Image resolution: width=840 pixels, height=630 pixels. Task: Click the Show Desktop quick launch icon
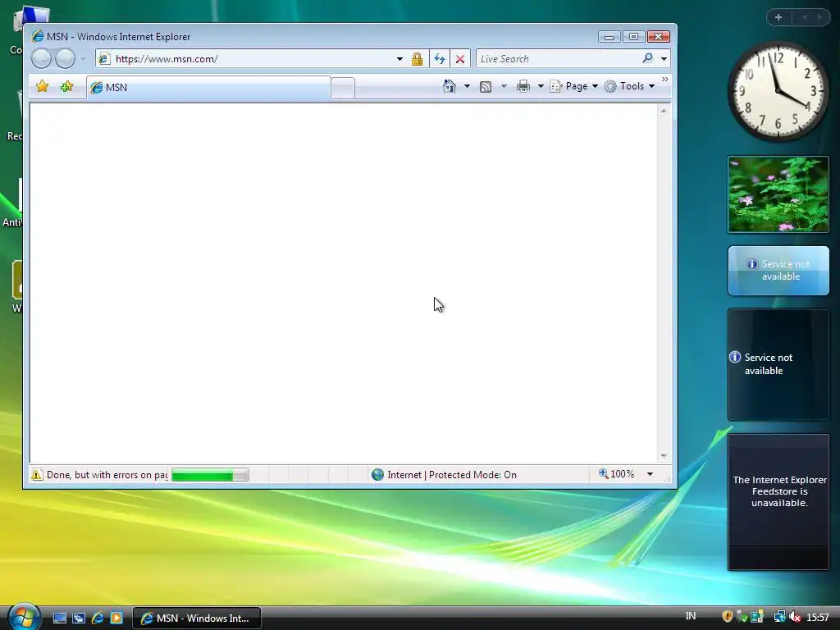coord(59,619)
